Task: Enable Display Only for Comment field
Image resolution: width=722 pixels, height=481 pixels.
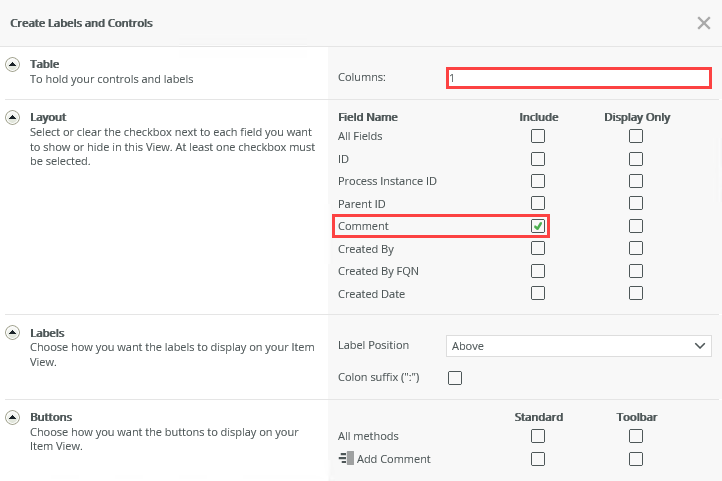Action: click(636, 226)
